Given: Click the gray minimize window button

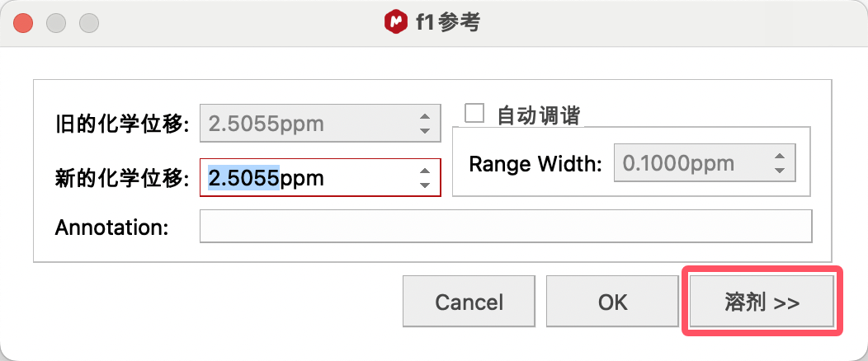Looking at the screenshot, I should tap(55, 22).
